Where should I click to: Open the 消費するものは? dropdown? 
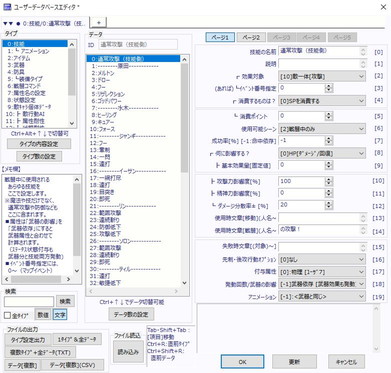click(322, 101)
